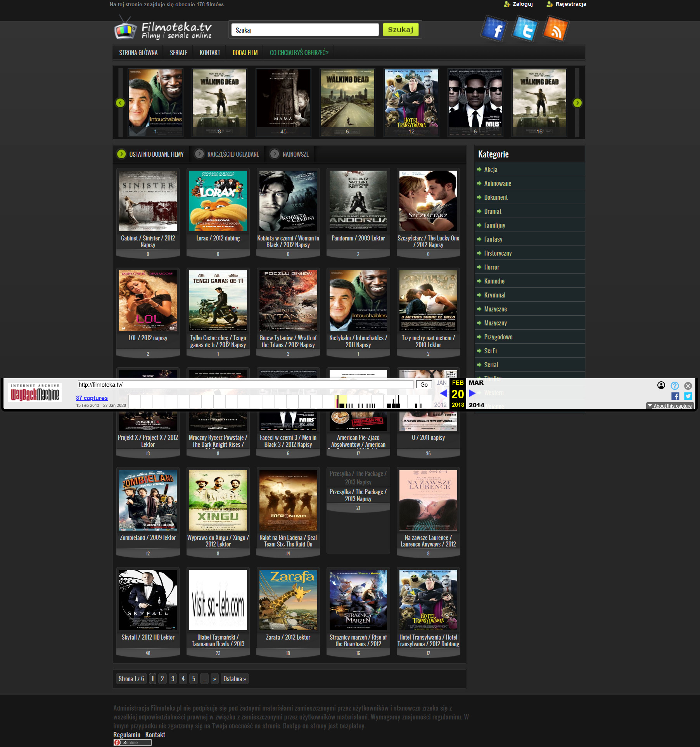Open the Kontakt menu item in navbar
The image size is (700, 747).
point(210,53)
